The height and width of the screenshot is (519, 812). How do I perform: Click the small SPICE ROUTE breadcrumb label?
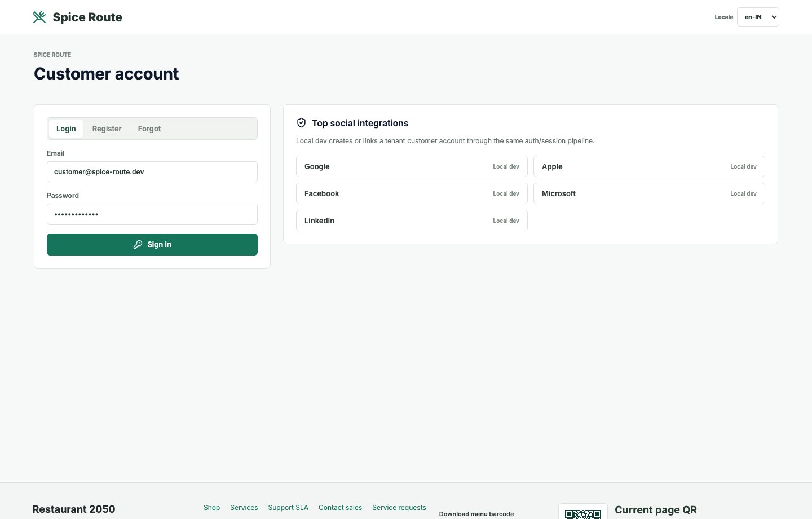(52, 55)
